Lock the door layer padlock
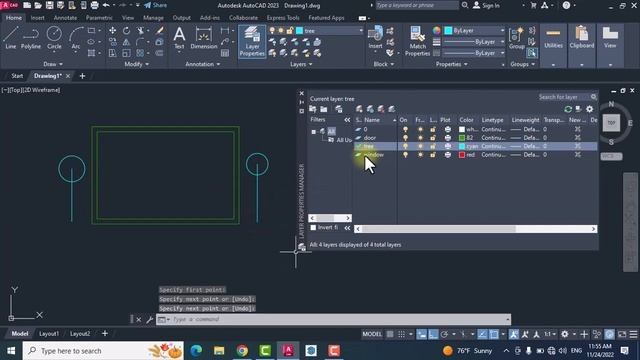Viewport: 640px width, 360px height. (433, 138)
